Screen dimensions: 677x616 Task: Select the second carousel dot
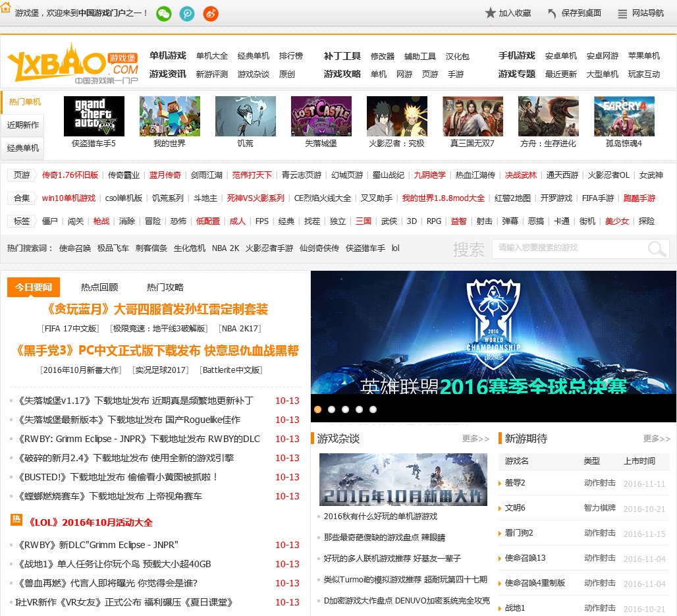click(x=332, y=409)
